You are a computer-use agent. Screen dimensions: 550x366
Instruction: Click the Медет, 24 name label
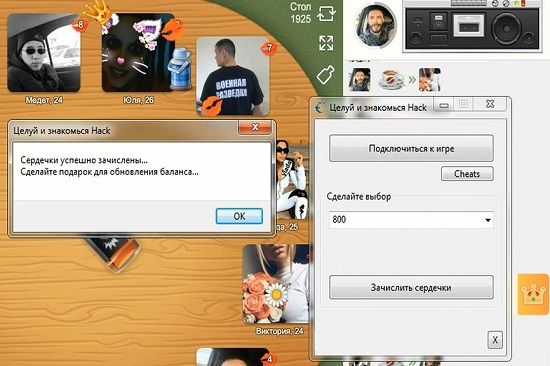pos(44,100)
